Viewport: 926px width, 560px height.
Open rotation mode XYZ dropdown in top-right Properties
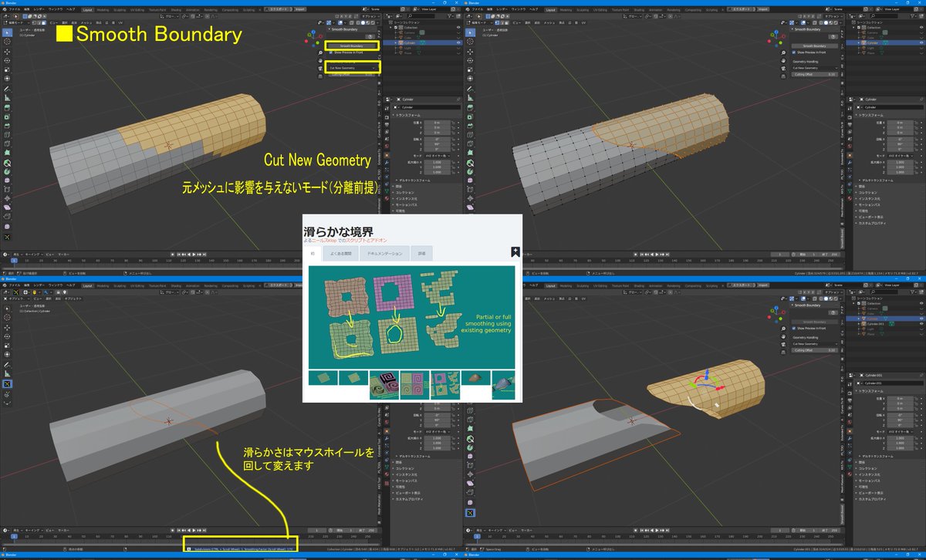(x=901, y=156)
